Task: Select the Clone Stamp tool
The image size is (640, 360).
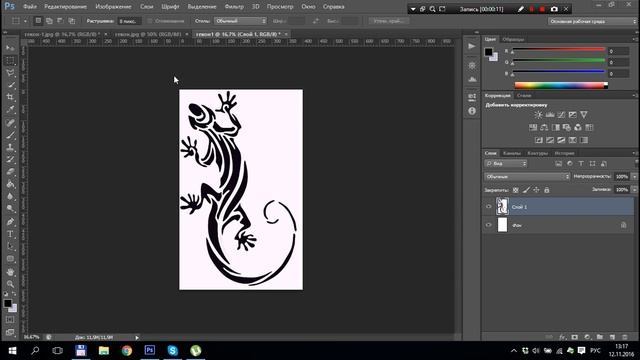Action: [10, 147]
